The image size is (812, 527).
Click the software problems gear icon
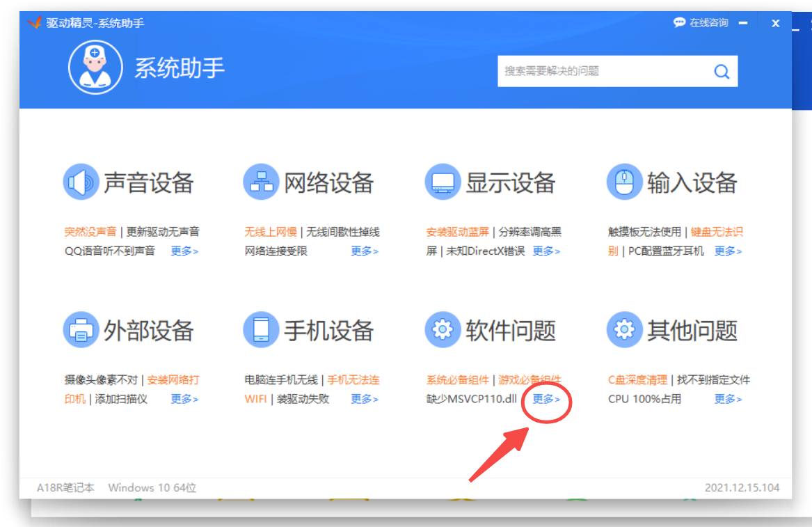click(443, 330)
